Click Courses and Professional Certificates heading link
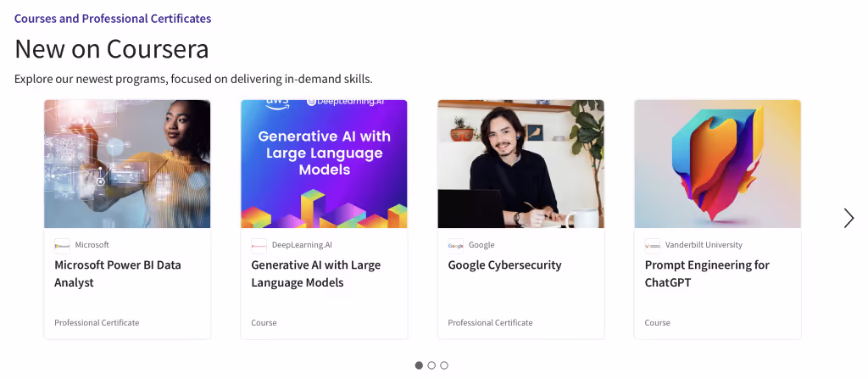Image resolution: width=868 pixels, height=379 pixels. click(113, 19)
